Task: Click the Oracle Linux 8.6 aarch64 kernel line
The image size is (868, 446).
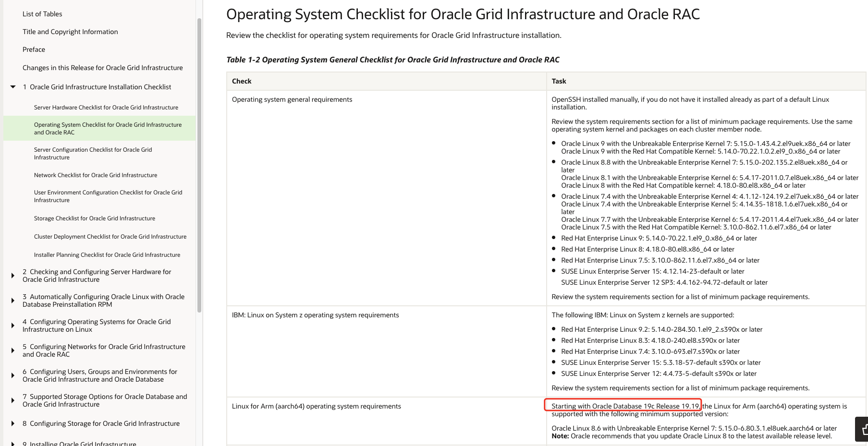Action: [694, 428]
